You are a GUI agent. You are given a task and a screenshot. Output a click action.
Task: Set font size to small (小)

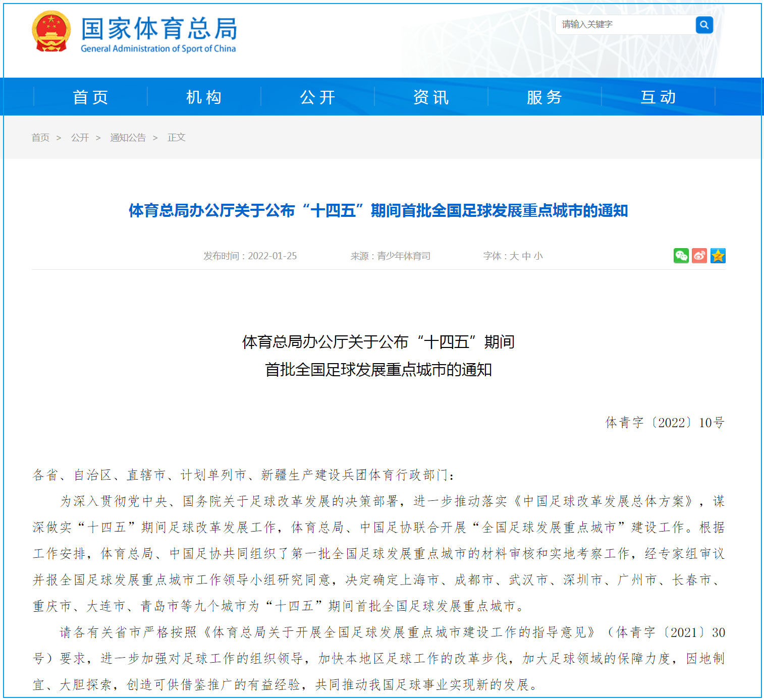(538, 256)
